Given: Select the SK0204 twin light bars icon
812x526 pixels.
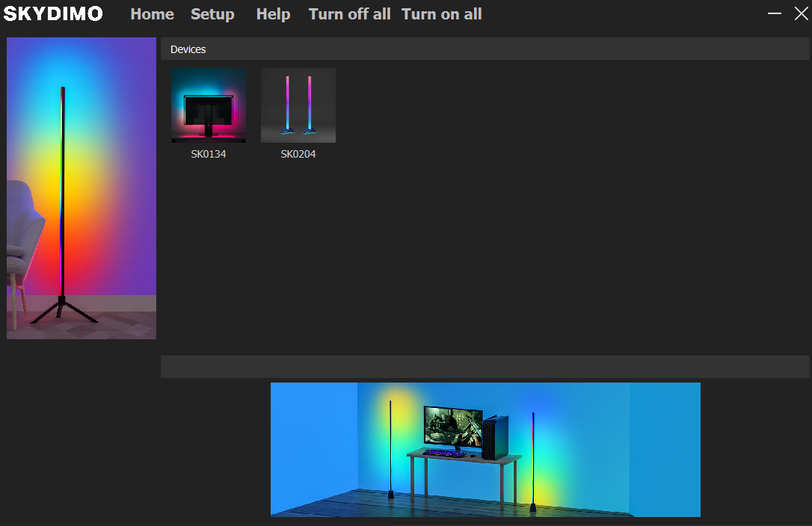Looking at the screenshot, I should 298,105.
